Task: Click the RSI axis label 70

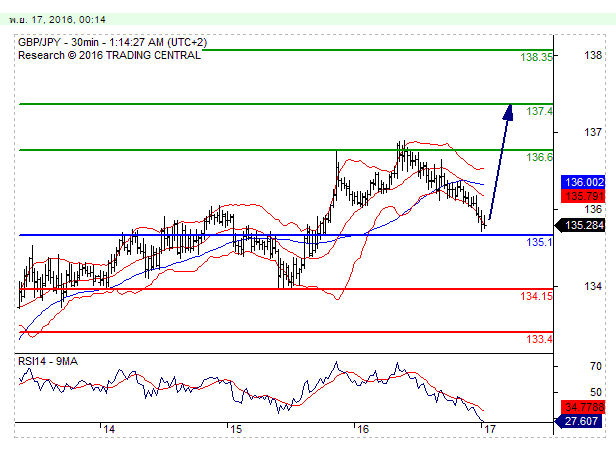Action: point(596,366)
